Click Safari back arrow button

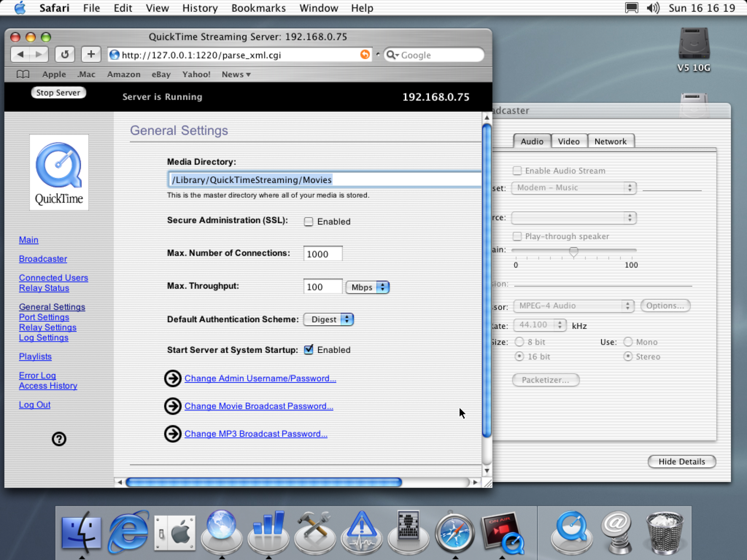(20, 55)
